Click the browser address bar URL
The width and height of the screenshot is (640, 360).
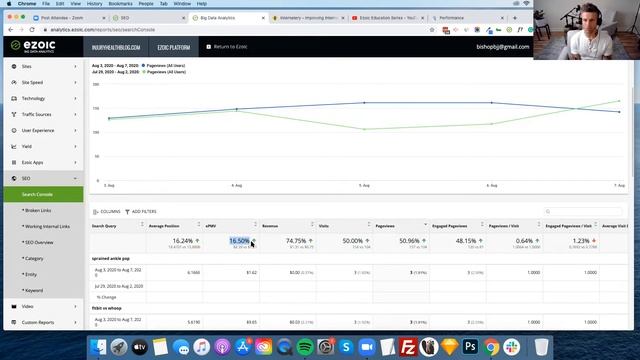[x=102, y=30]
